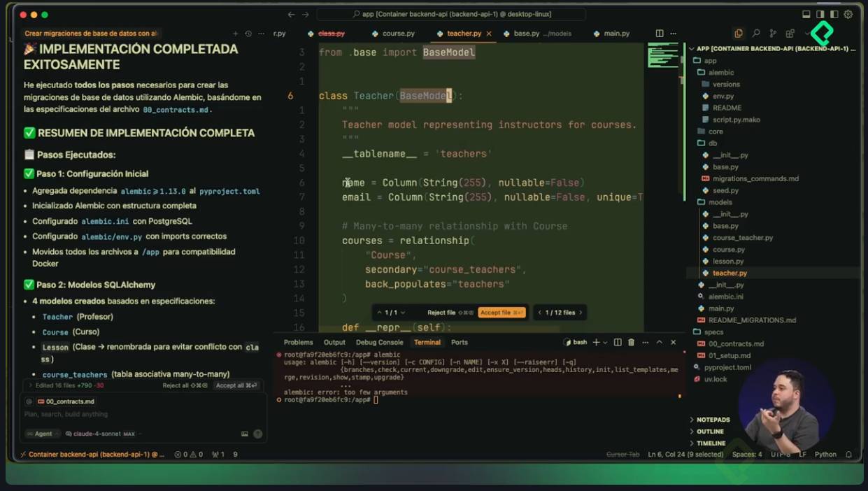Select the bash terminal instance
Viewport: 868px width, 491px height.
[x=576, y=342]
